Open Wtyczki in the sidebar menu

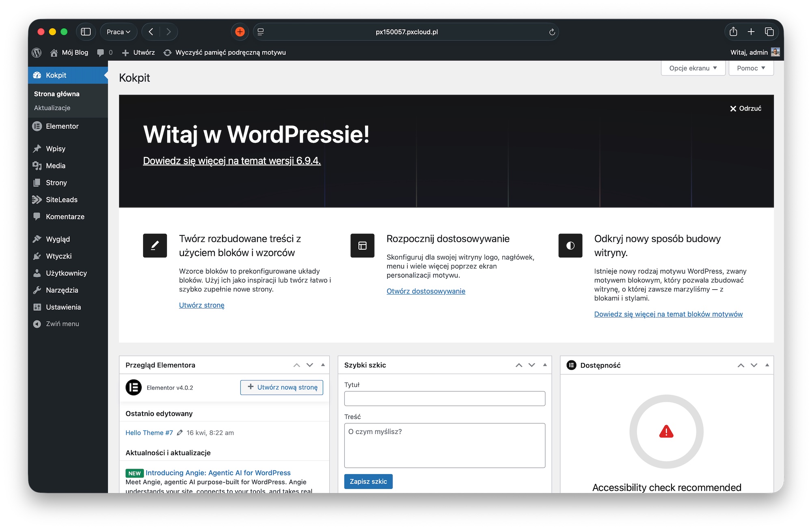[58, 256]
